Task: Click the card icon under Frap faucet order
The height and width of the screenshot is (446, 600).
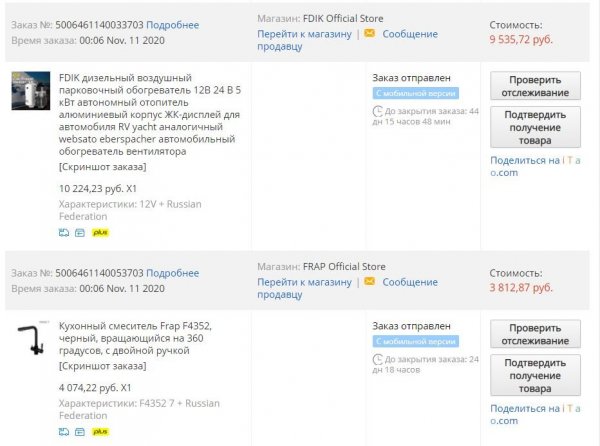Action: coord(81,431)
